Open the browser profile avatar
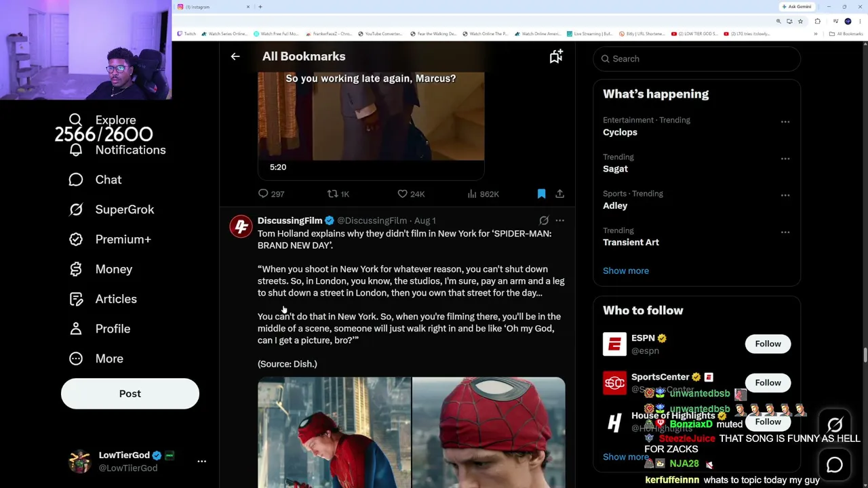 [848, 22]
